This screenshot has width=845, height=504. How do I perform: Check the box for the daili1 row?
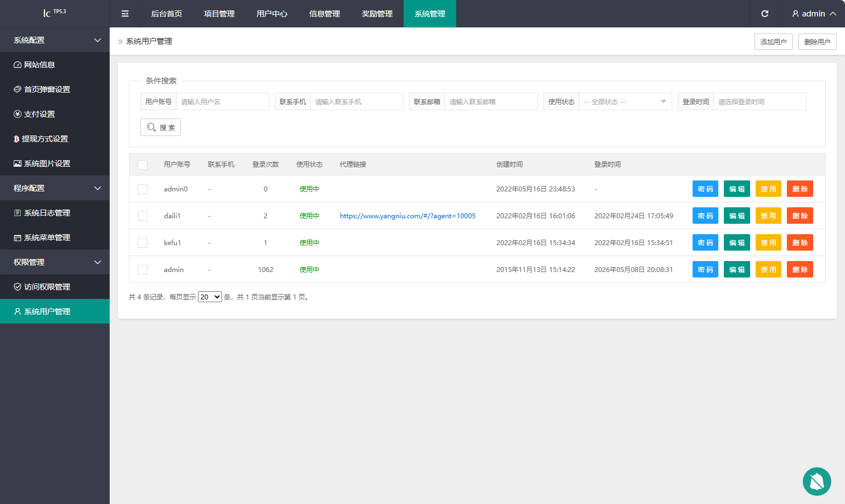143,216
